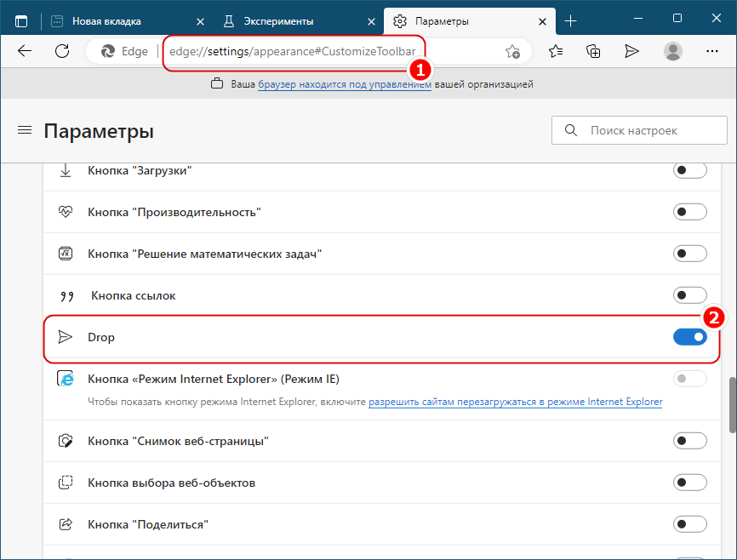
Task: Switch to the "Эксперименты" tab
Action: tap(299, 21)
